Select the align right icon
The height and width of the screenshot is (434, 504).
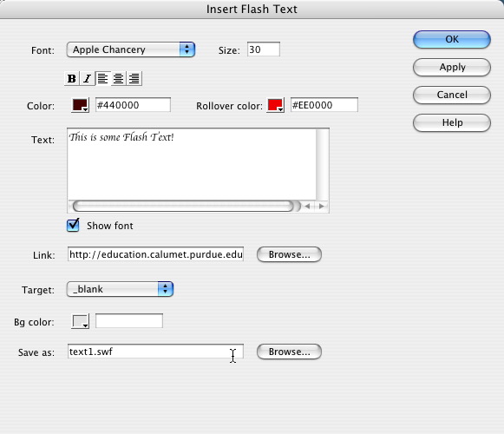click(x=134, y=78)
